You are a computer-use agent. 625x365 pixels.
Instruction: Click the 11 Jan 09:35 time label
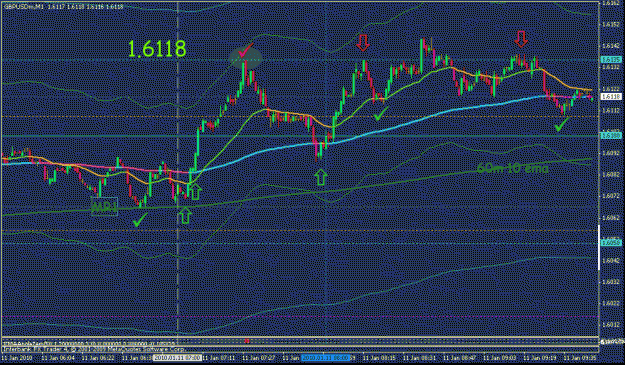(580, 358)
